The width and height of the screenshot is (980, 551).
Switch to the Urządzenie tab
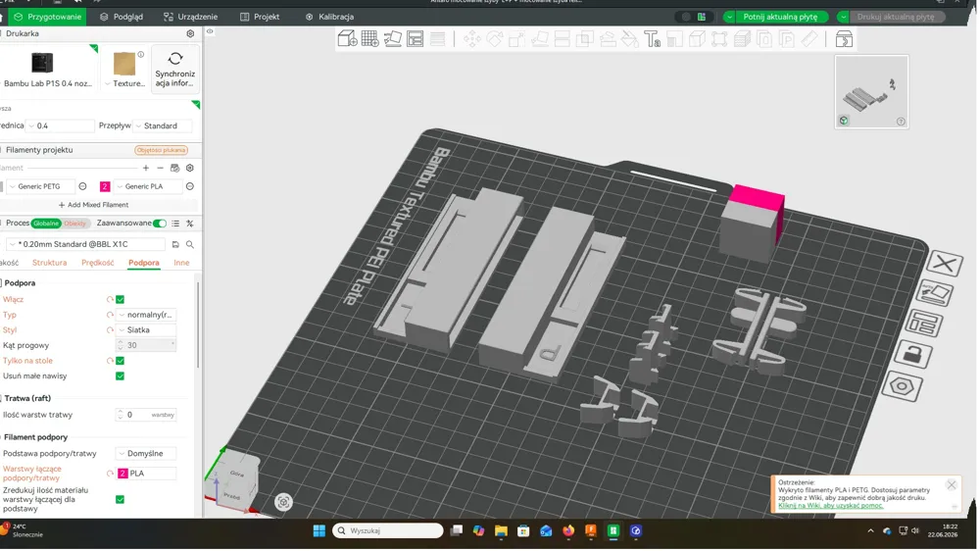coord(190,17)
